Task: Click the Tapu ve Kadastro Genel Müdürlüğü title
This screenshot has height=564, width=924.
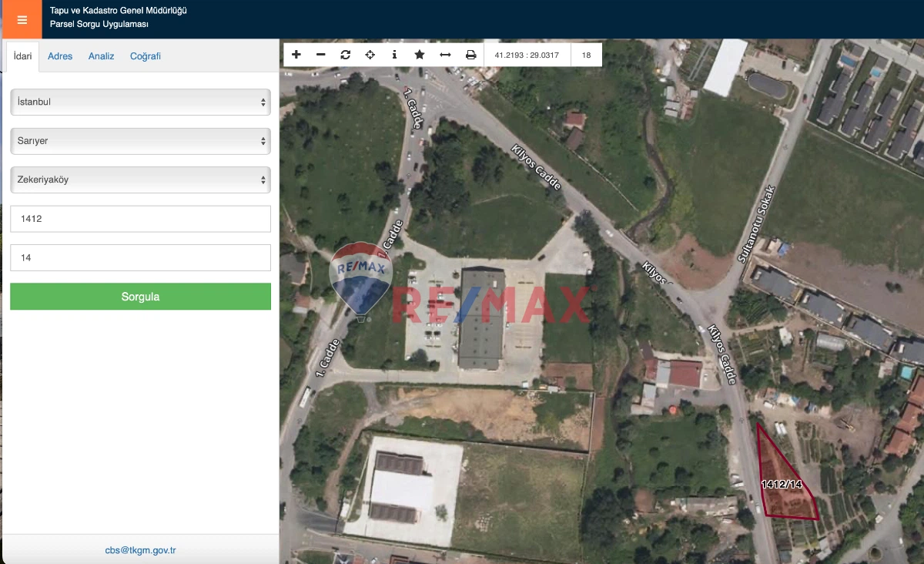Action: point(119,11)
